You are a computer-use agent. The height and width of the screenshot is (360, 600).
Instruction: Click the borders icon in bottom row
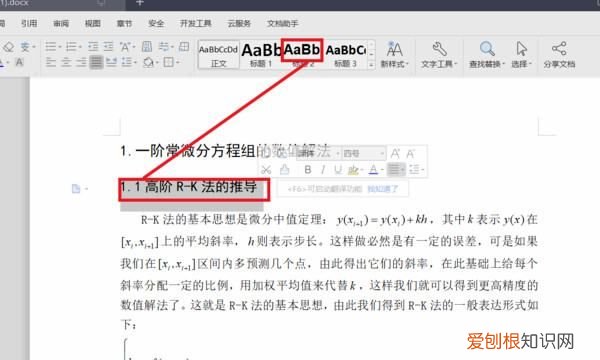tap(168, 62)
